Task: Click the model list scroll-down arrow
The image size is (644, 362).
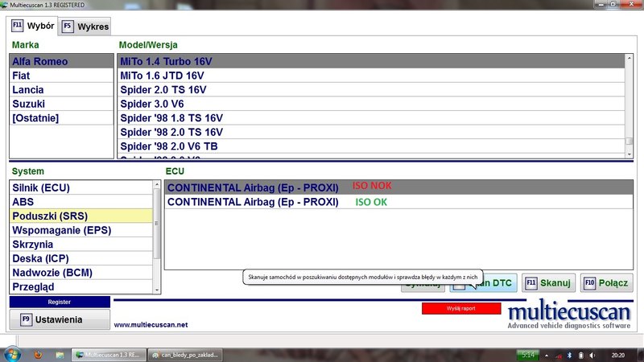Action: (629, 154)
